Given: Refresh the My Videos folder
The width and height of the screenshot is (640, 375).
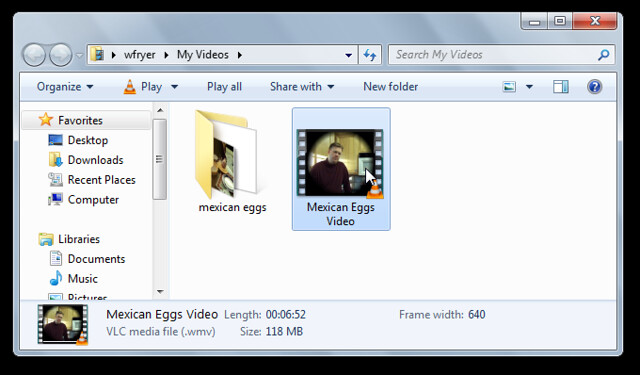Looking at the screenshot, I should click(370, 55).
